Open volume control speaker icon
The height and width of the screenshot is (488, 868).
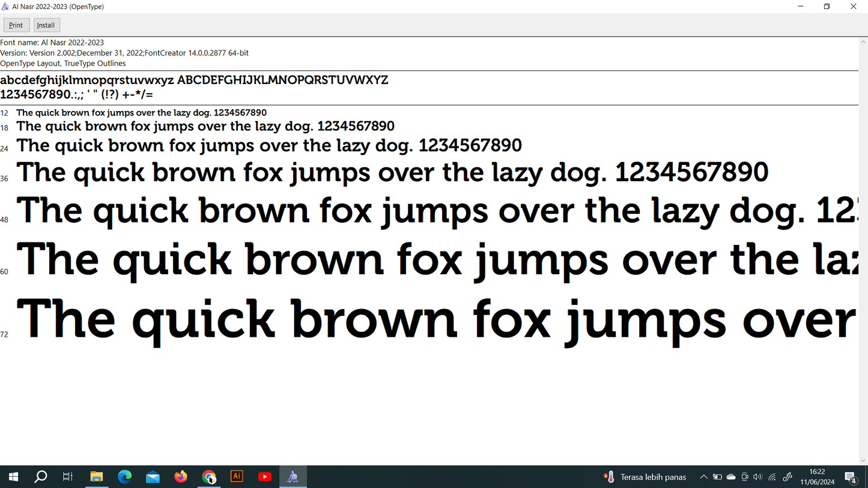click(x=757, y=477)
